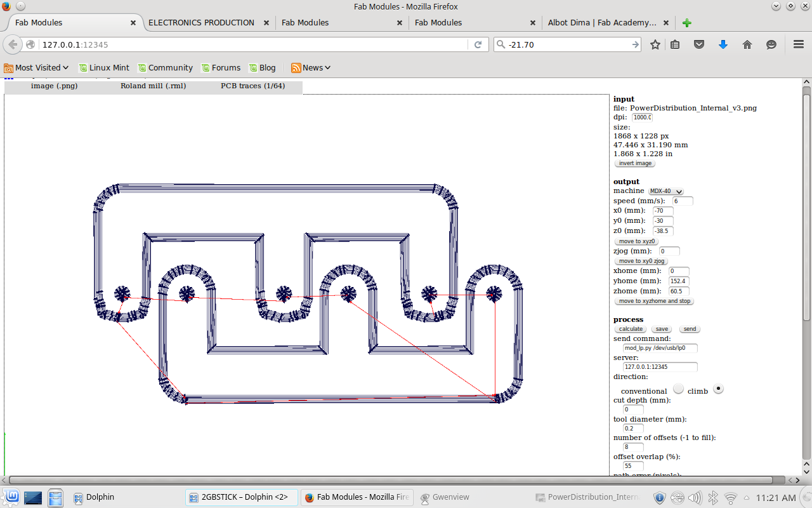812x508 pixels.
Task: Open the bookmarks list icon
Action: (x=675, y=44)
